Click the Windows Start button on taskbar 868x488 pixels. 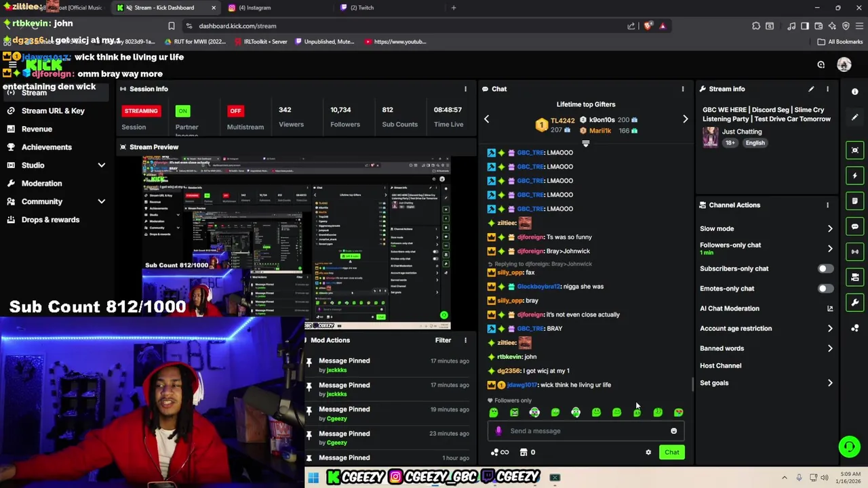[x=313, y=478]
